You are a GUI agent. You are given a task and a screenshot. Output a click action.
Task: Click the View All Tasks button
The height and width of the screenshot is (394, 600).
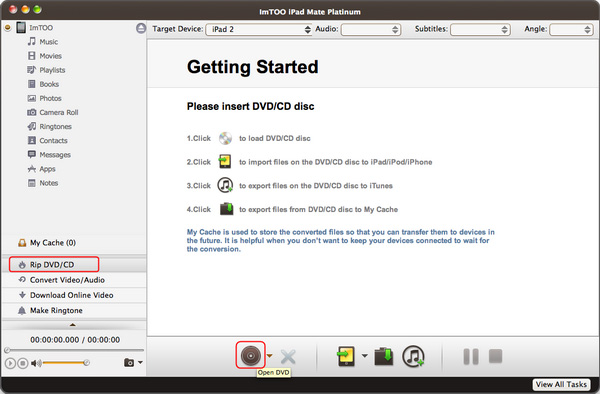(x=561, y=384)
